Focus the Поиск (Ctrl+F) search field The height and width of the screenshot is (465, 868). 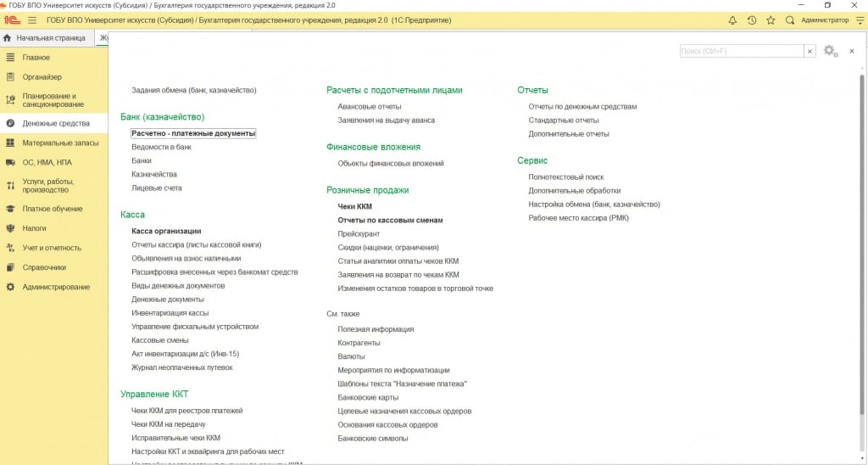(742, 51)
